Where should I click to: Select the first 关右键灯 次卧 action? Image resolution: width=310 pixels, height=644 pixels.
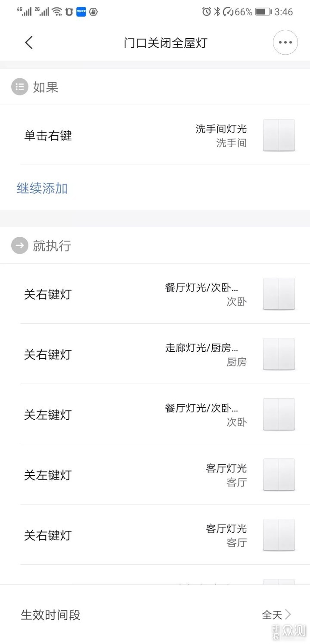(48, 294)
